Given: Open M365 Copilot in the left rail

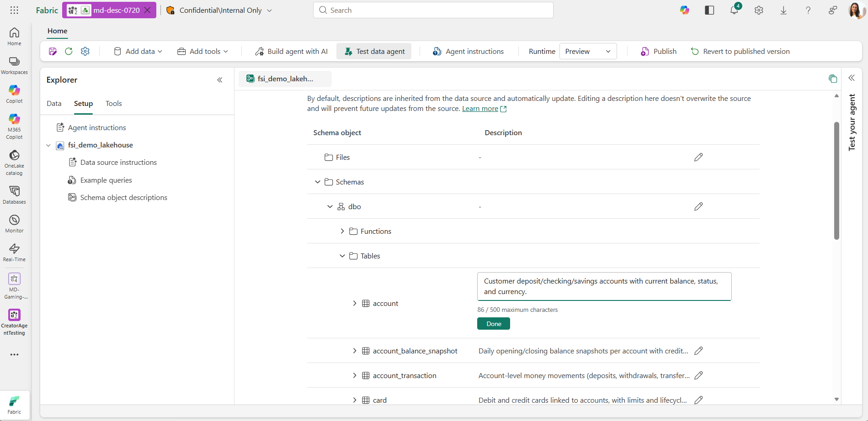Looking at the screenshot, I should [x=14, y=126].
